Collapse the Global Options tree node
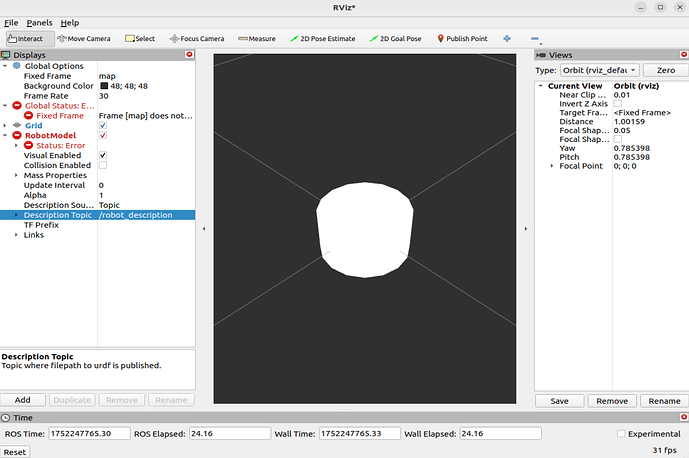Screen dimensions: 689x458 [5, 66]
